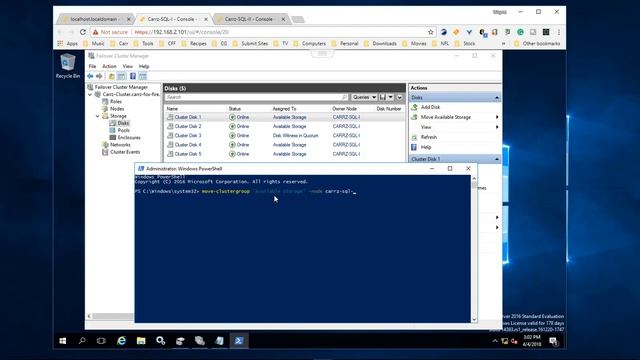
Task: Select the Cluster Disk 5 row
Action: (x=284, y=154)
